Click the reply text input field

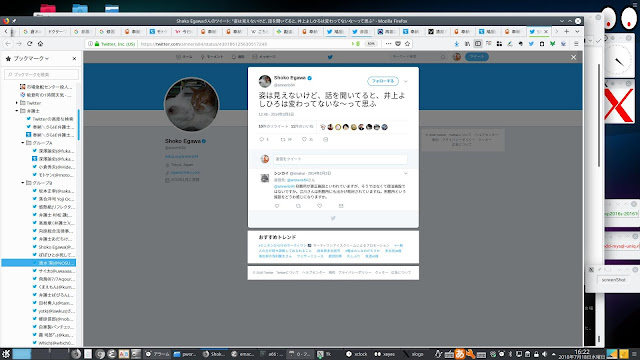[x=340, y=159]
